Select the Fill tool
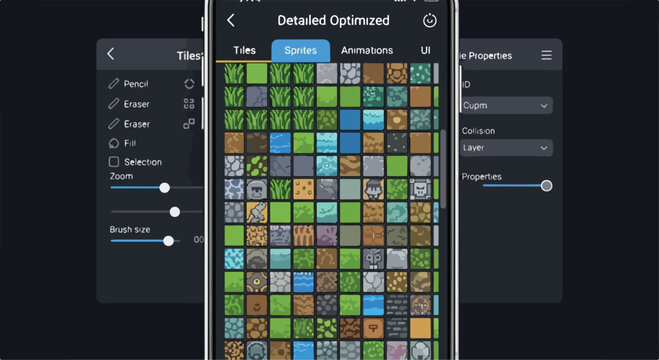 122,143
